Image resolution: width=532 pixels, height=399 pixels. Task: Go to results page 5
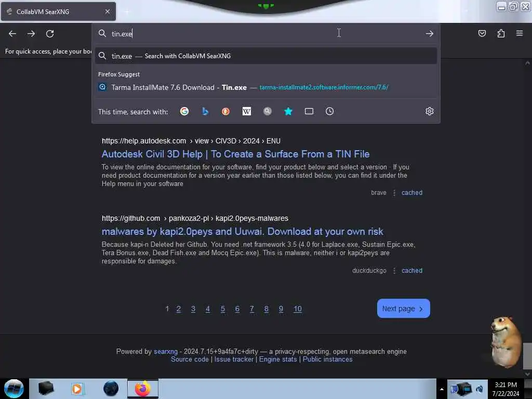pyautogui.click(x=222, y=309)
